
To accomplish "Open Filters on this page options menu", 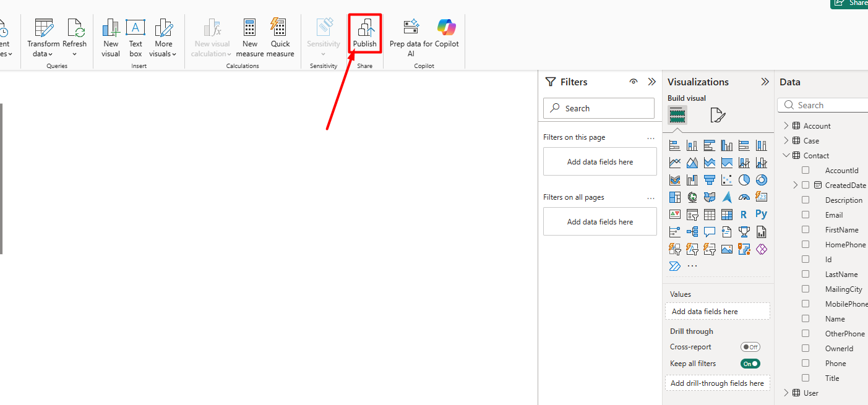I will tap(650, 138).
